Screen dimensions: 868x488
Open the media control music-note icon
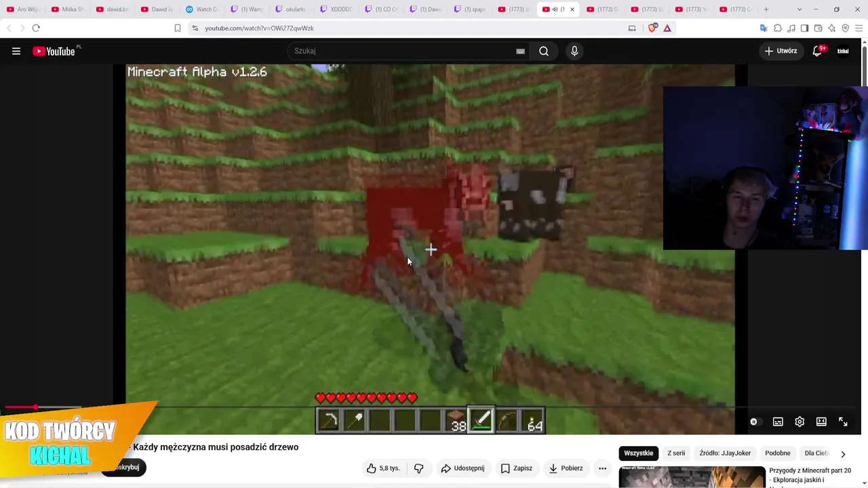click(791, 28)
